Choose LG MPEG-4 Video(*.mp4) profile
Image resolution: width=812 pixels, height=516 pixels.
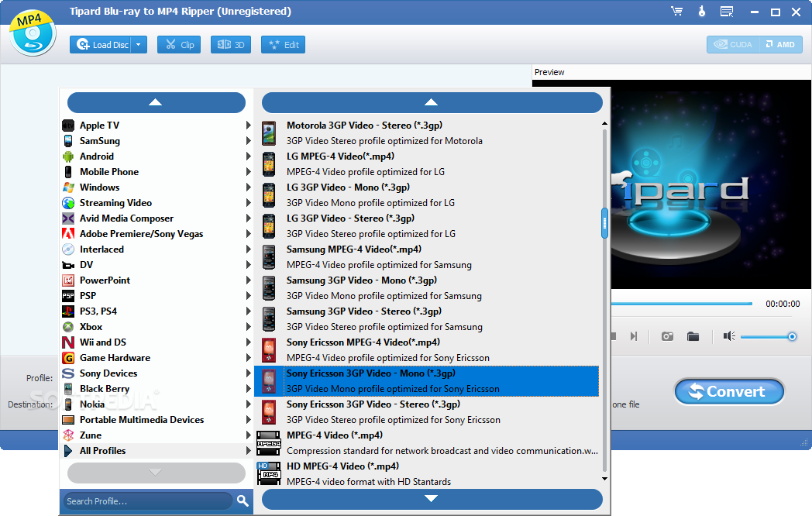click(427, 164)
